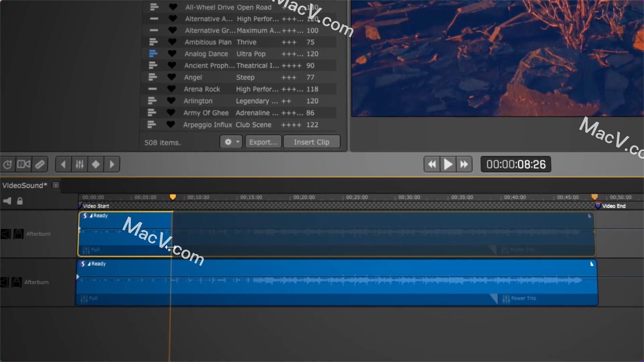This screenshot has width=644, height=362.
Task: Click Ready status on first Afterburn clip
Action: pos(100,216)
